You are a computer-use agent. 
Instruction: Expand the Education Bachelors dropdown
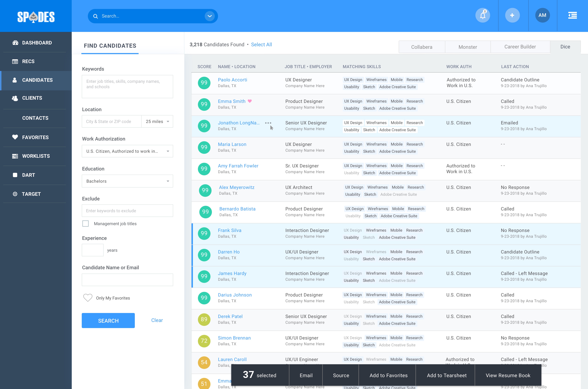[x=127, y=181]
